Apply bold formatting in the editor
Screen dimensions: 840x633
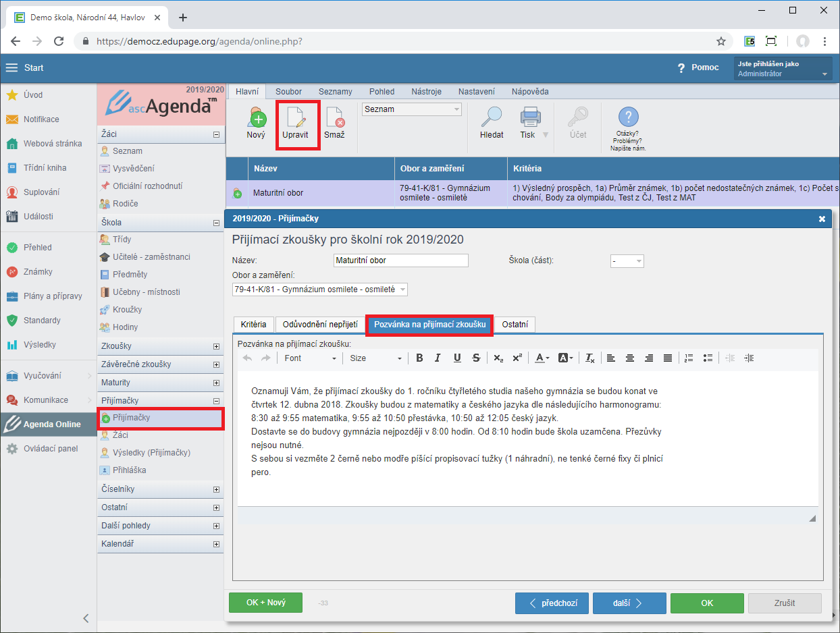click(x=419, y=358)
